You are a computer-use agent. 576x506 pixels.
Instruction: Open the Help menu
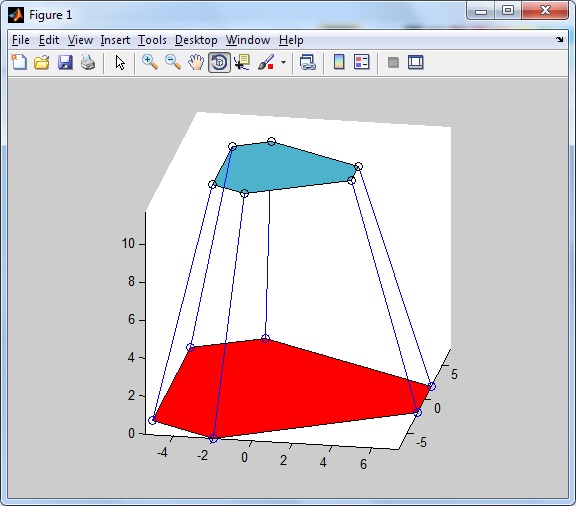[291, 40]
